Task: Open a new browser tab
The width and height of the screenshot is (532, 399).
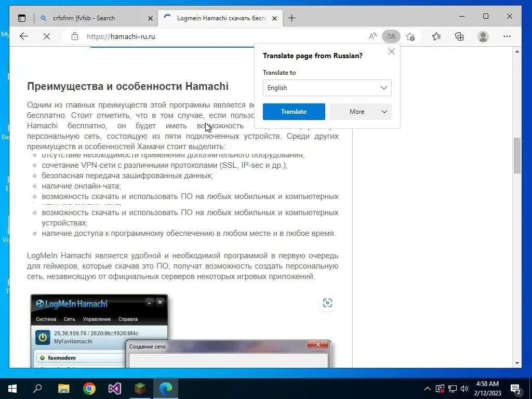Action: coord(291,18)
